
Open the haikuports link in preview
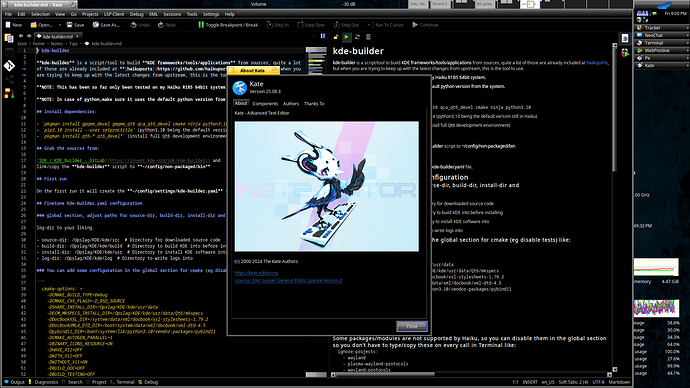point(597,63)
